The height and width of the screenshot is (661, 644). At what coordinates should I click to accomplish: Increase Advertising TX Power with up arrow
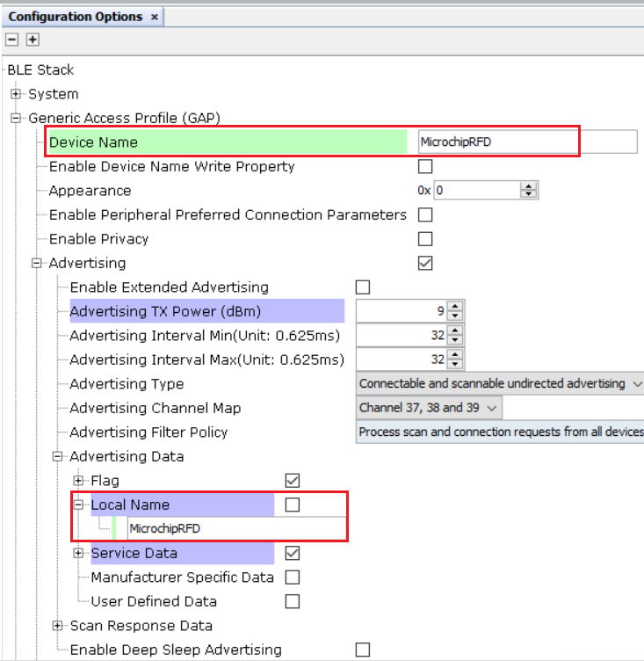point(455,307)
